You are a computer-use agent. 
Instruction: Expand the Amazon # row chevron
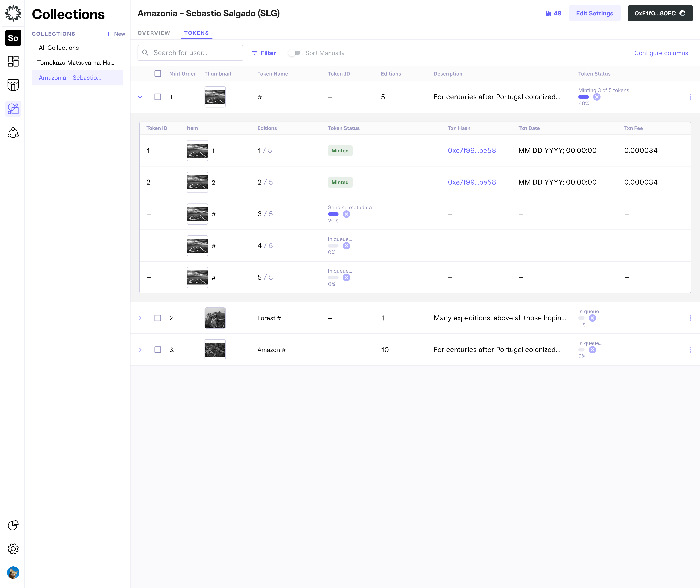(x=140, y=350)
